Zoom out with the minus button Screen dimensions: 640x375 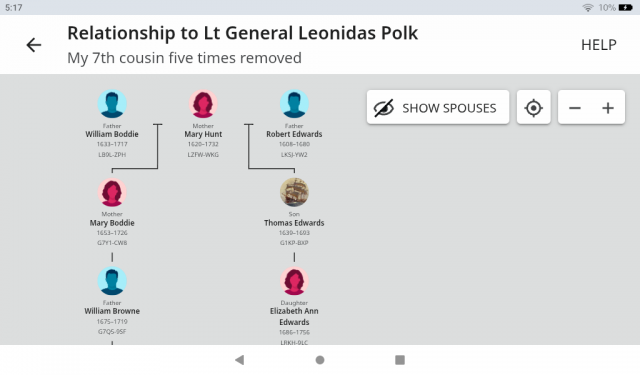(575, 108)
